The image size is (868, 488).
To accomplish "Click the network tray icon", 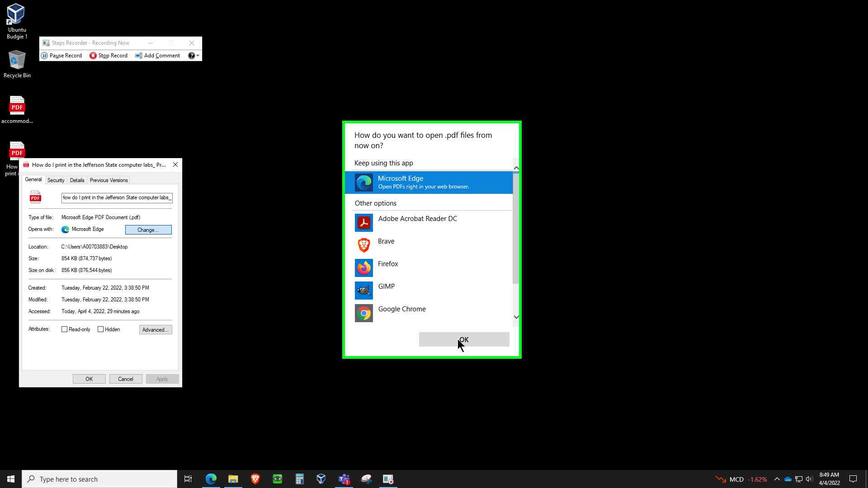I will pyautogui.click(x=799, y=479).
